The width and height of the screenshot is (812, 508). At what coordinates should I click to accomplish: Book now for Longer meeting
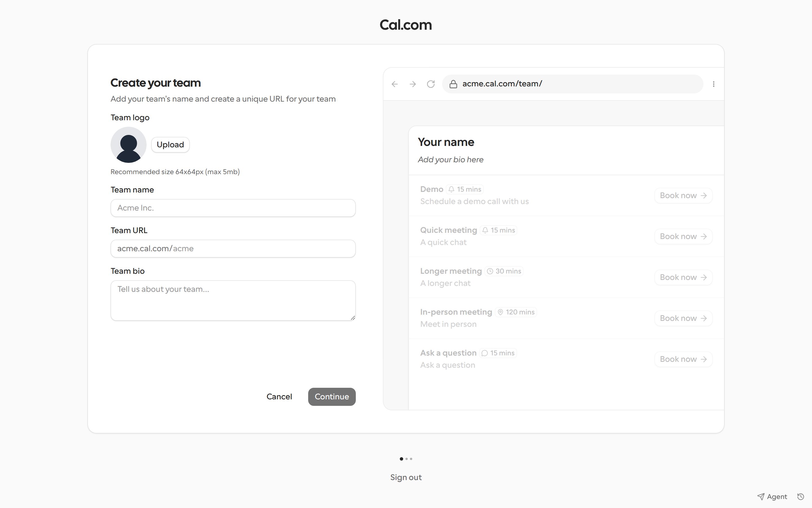click(683, 277)
